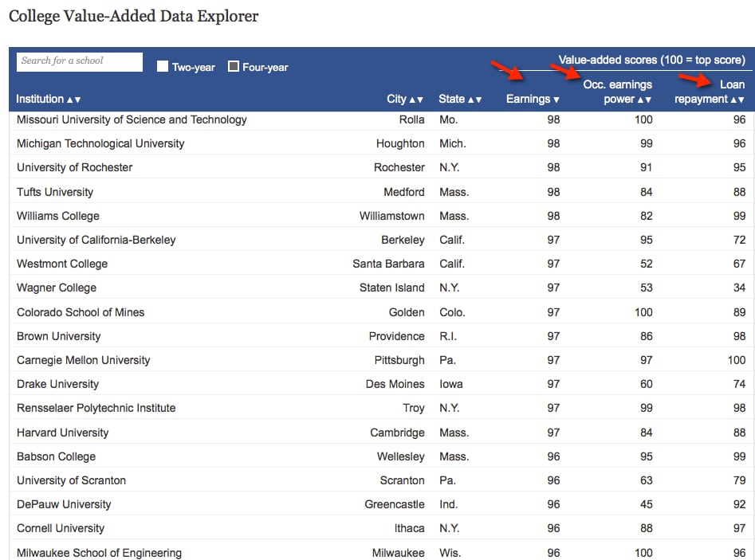Click the Search for a school field
Viewport: 755px width, 560px height.
pos(80,61)
